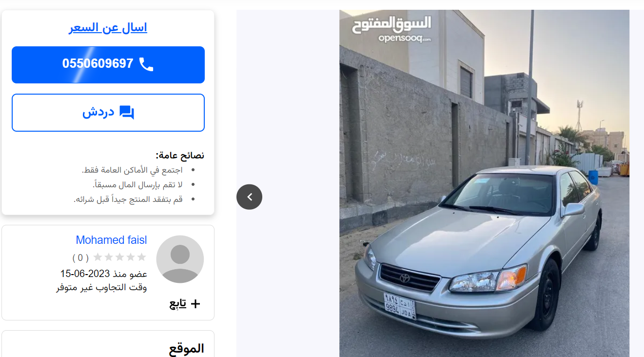Select the leftmost rating star

(x=98, y=257)
